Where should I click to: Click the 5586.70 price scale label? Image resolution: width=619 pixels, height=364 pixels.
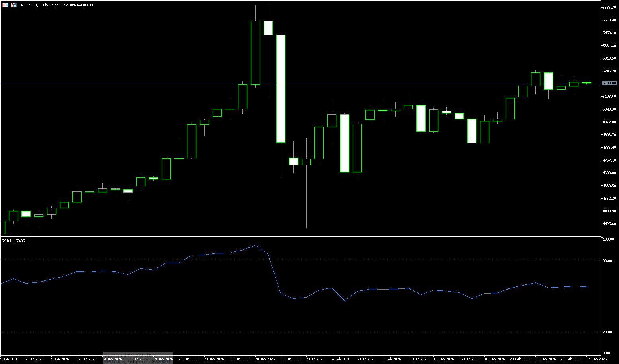click(x=609, y=8)
